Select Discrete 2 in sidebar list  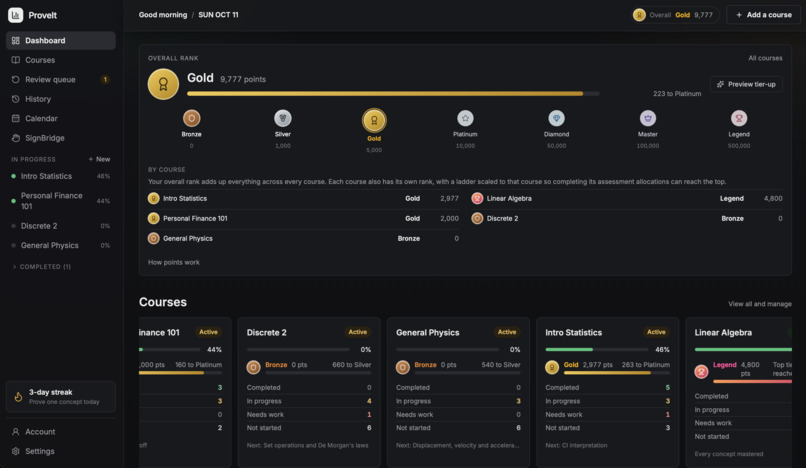tap(61, 226)
